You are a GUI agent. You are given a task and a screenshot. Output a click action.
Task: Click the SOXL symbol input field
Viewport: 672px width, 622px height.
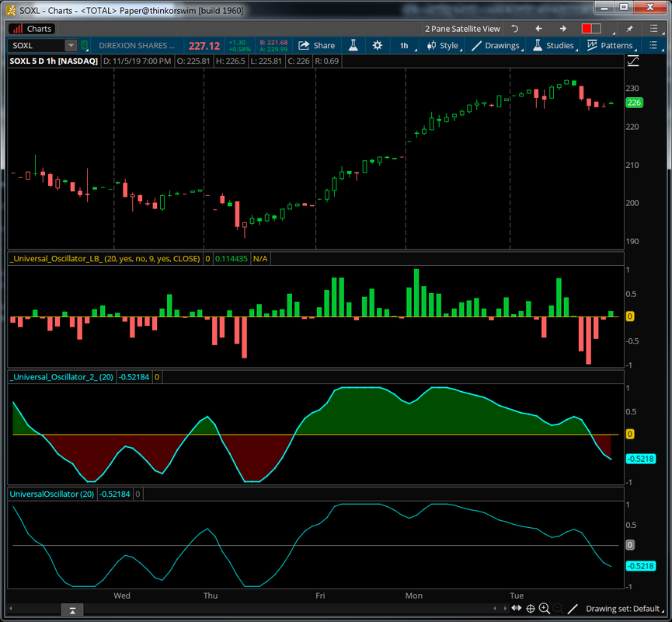[x=37, y=45]
